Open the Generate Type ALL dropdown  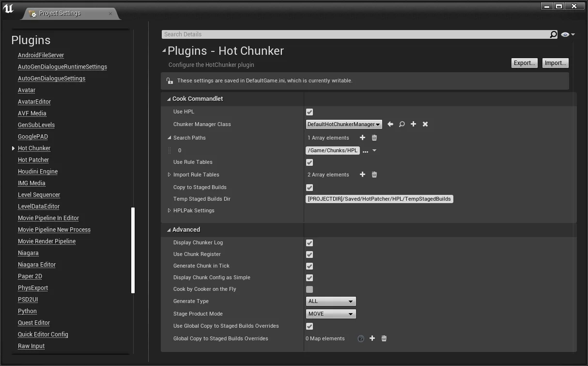[331, 301]
